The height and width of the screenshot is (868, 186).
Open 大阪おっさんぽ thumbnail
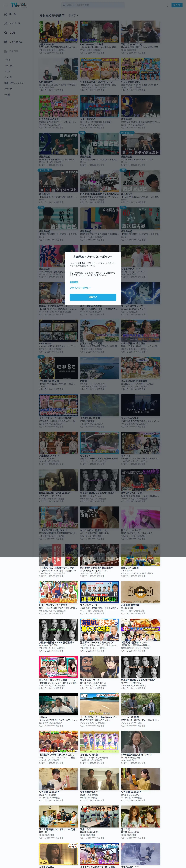click(59, 31)
